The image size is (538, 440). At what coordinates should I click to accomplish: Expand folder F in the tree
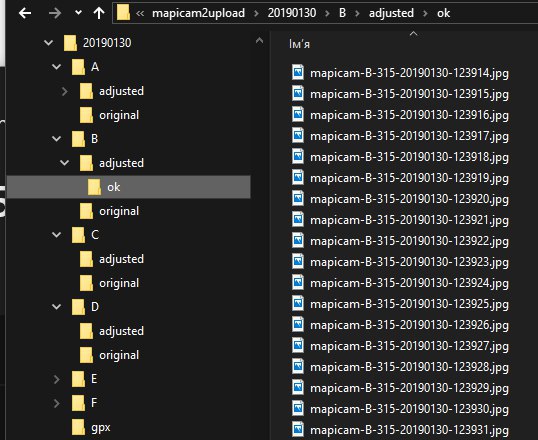[57, 403]
